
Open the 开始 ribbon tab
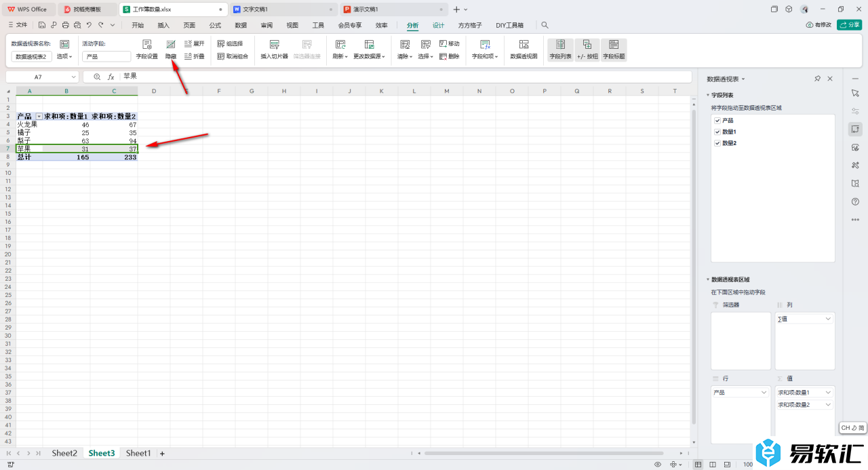(138, 25)
